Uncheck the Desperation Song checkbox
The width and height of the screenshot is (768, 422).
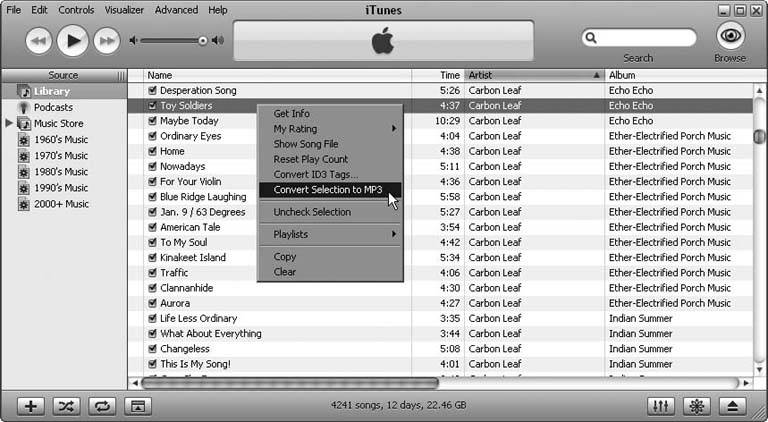152,91
